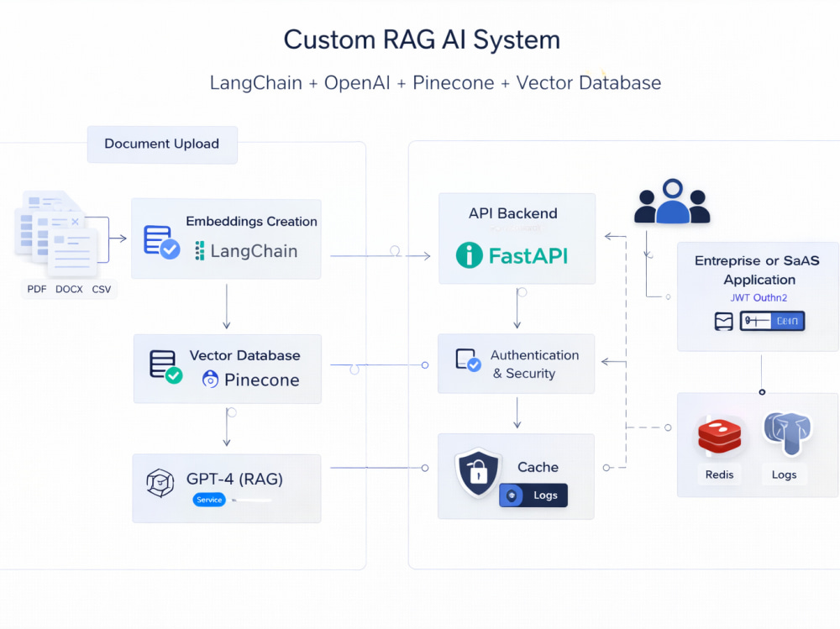Click the PostgreSQL elephant Logs icon

pos(787,432)
